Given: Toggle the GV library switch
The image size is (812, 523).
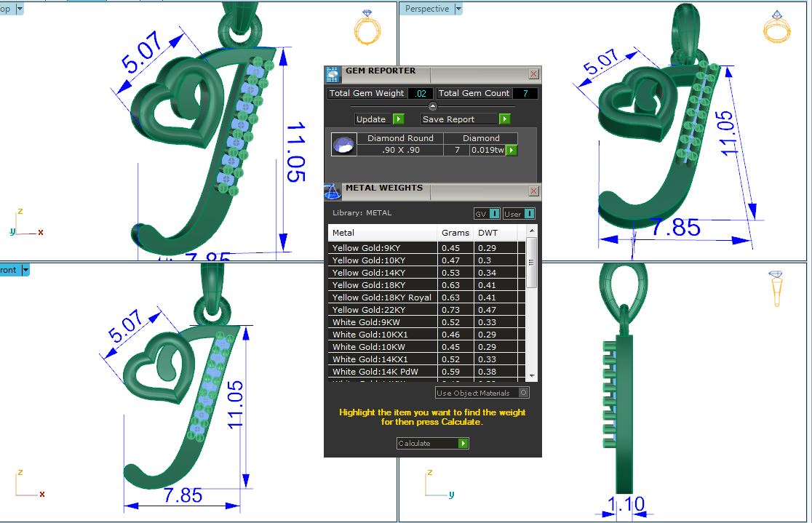Looking at the screenshot, I should 487,213.
